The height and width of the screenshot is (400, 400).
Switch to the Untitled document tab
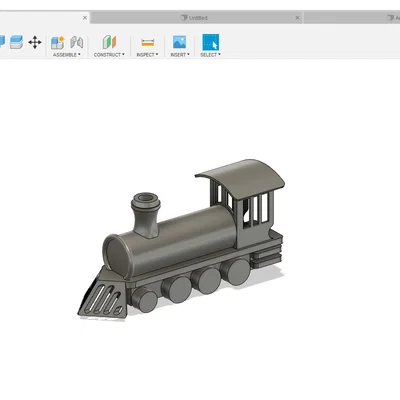(x=197, y=18)
